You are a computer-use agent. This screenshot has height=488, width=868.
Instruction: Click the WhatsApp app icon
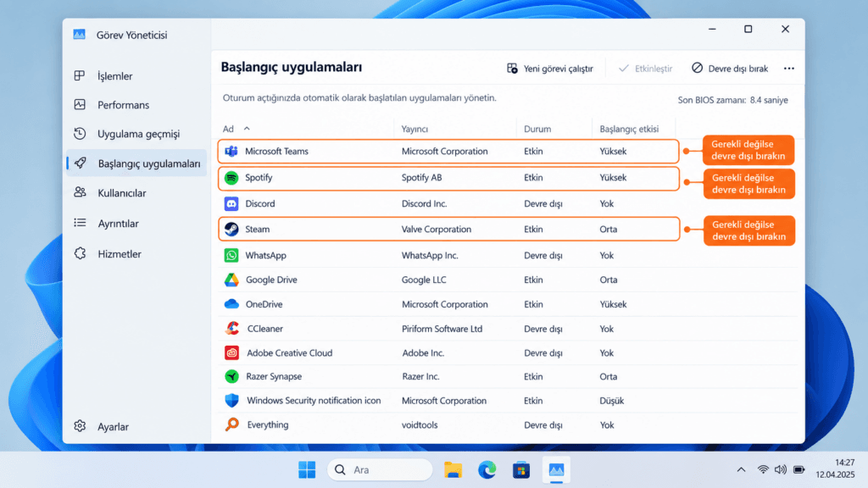point(231,255)
